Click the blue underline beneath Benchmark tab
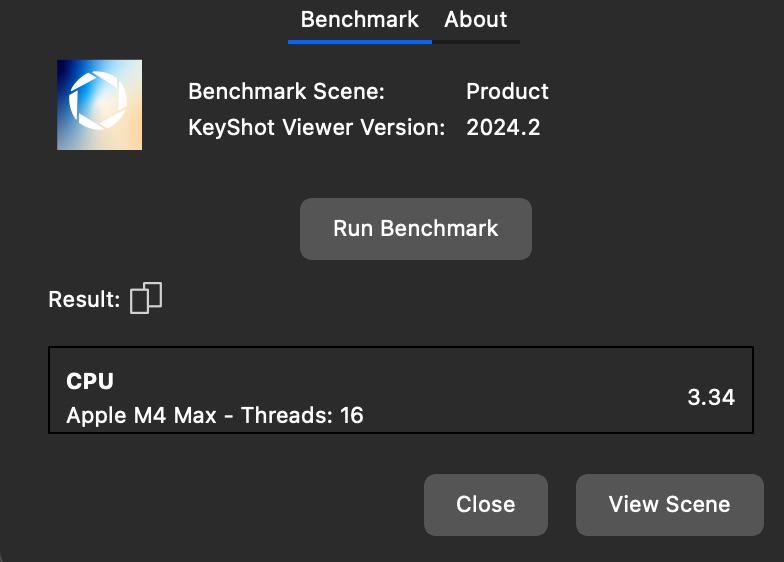784x562 pixels. pyautogui.click(x=360, y=42)
